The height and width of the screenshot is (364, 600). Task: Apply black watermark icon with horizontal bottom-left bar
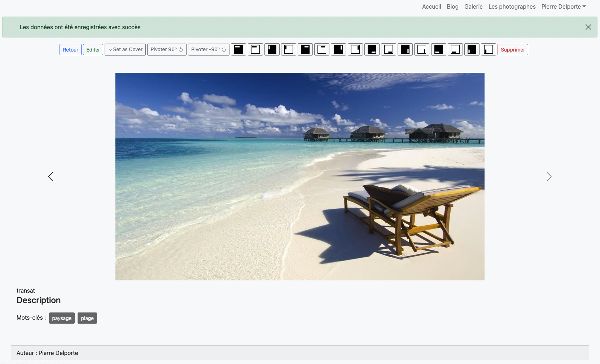[439, 49]
